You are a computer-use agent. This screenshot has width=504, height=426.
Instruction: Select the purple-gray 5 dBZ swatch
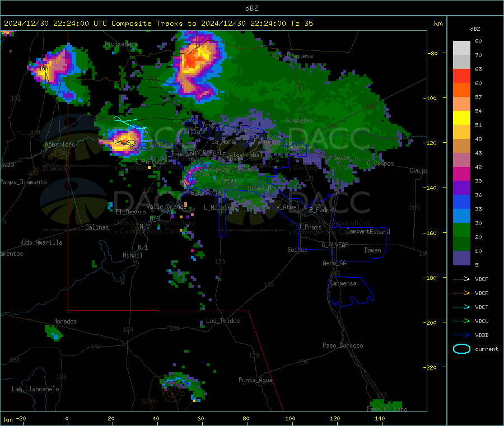click(x=461, y=258)
